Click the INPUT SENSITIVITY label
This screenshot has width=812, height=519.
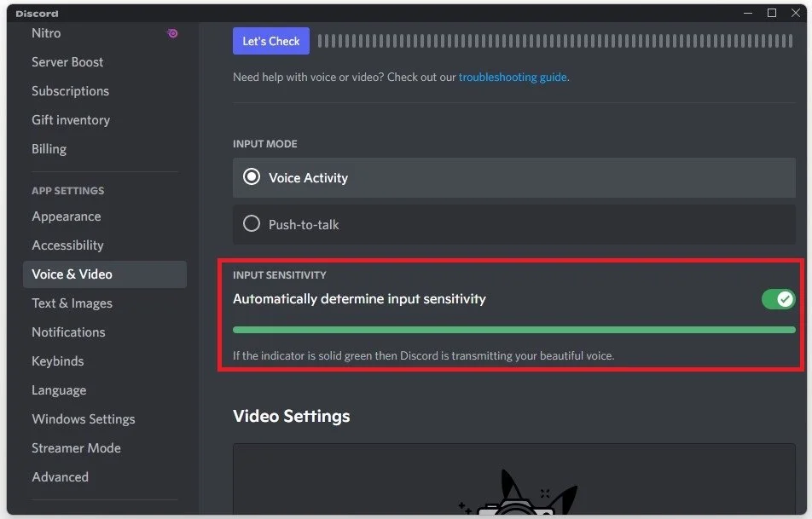point(279,275)
